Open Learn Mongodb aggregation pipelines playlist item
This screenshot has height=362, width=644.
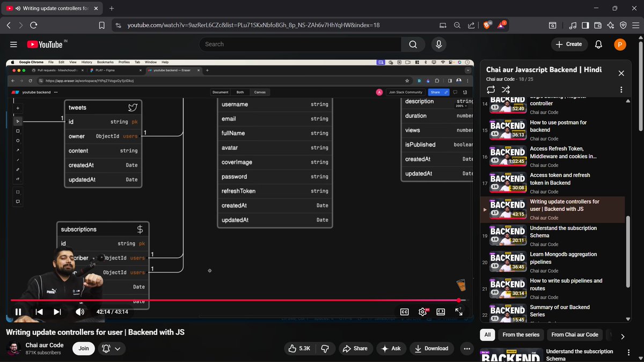pyautogui.click(x=553, y=262)
